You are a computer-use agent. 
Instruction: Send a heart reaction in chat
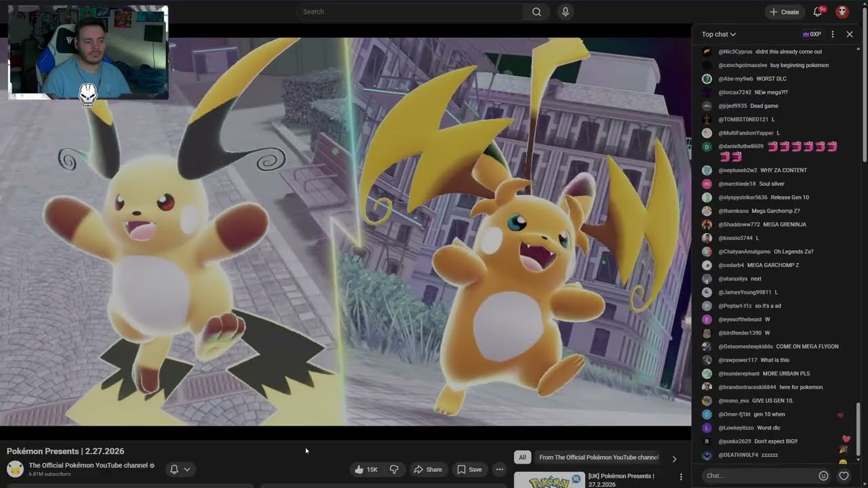(x=844, y=476)
